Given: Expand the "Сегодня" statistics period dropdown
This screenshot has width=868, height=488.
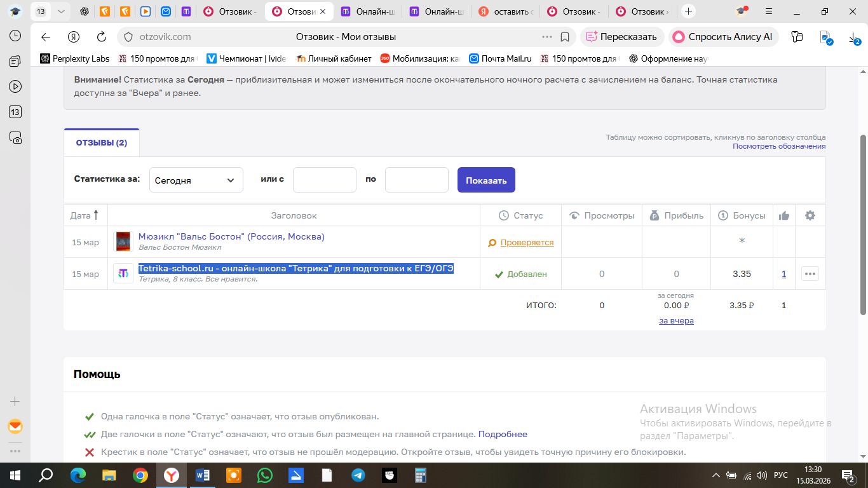Looking at the screenshot, I should [196, 180].
